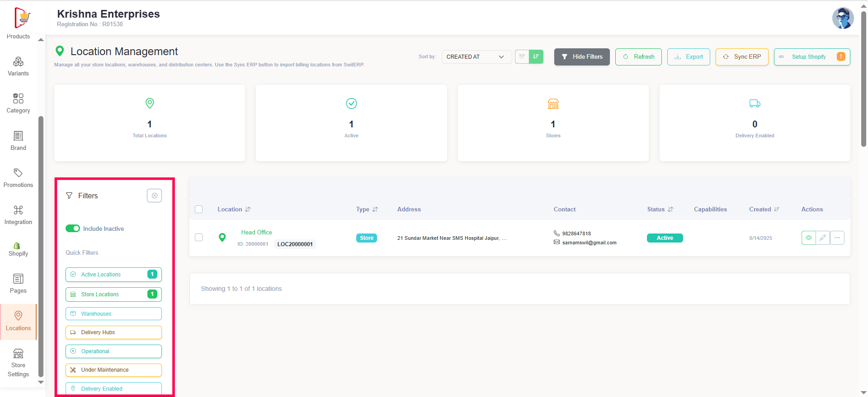The height and width of the screenshot is (397, 868).
Task: Click the Shopify setup warning badge
Action: (841, 56)
